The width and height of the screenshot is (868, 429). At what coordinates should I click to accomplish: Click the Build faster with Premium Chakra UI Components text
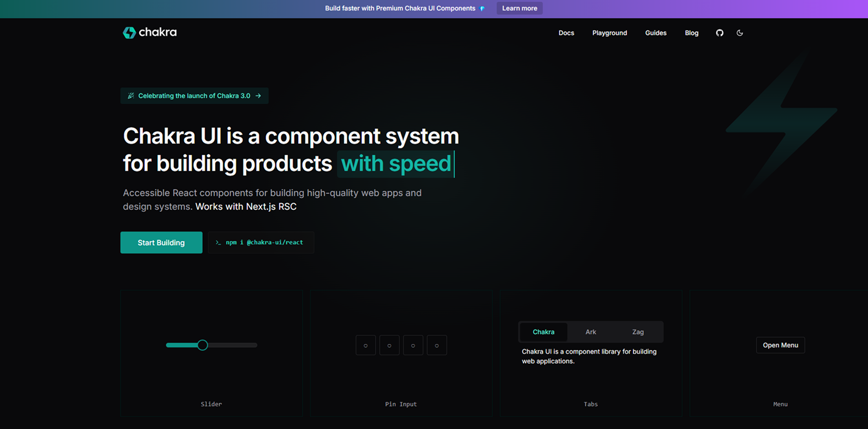tap(400, 8)
